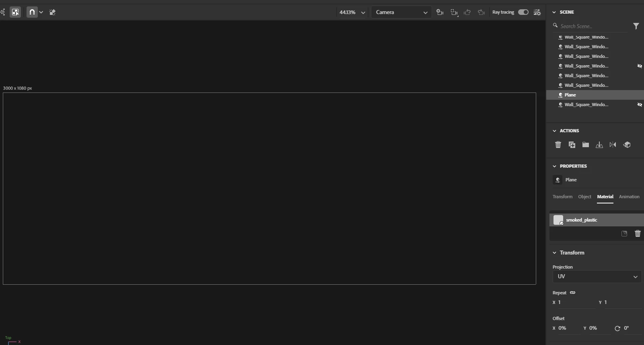Click the break material link icon
Screen dimensions: 644x345
click(x=624, y=234)
